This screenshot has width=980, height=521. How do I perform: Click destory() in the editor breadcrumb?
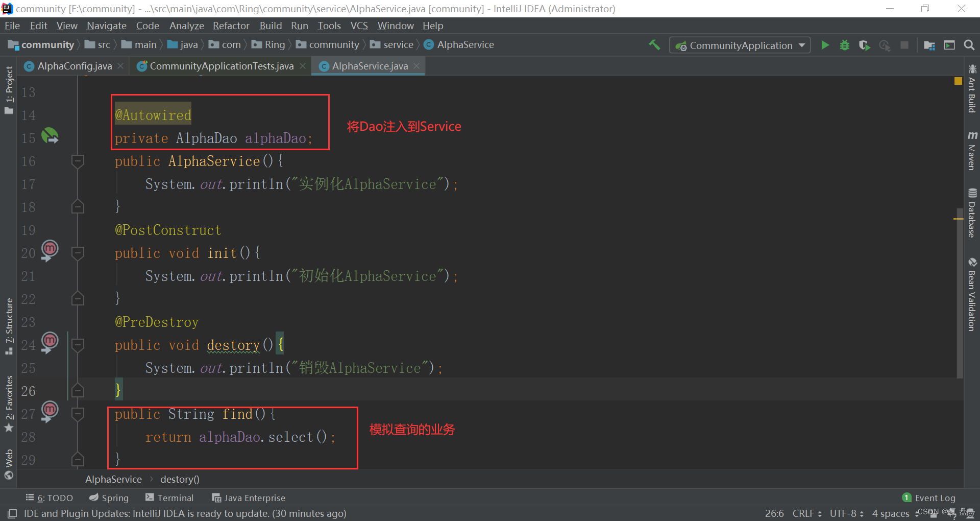tap(180, 479)
